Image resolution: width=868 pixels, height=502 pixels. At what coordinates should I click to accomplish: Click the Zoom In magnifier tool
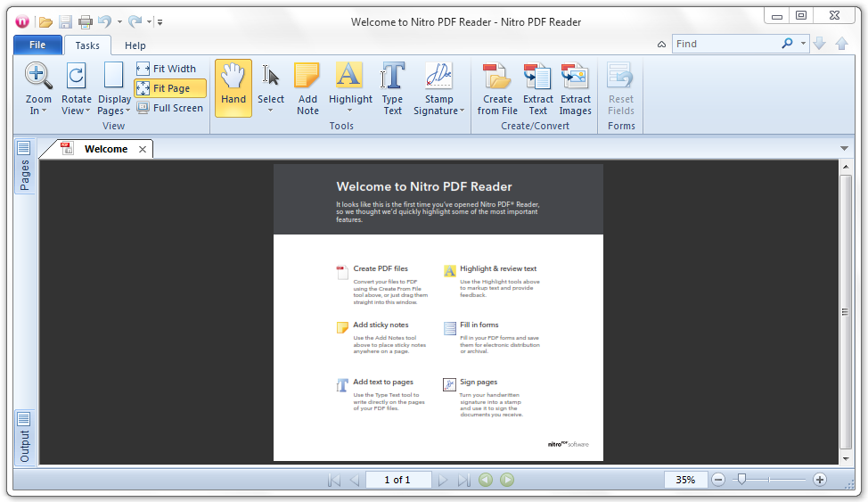click(38, 77)
